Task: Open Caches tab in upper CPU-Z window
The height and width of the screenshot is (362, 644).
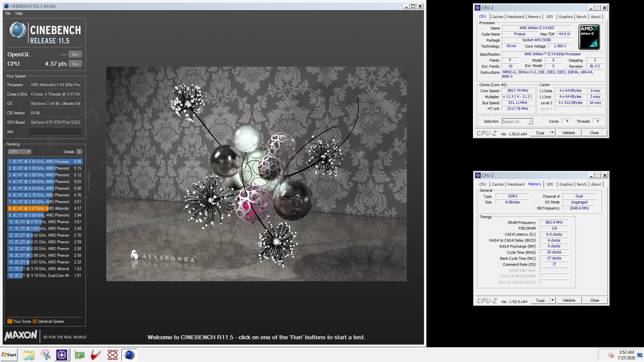Action: point(497,17)
